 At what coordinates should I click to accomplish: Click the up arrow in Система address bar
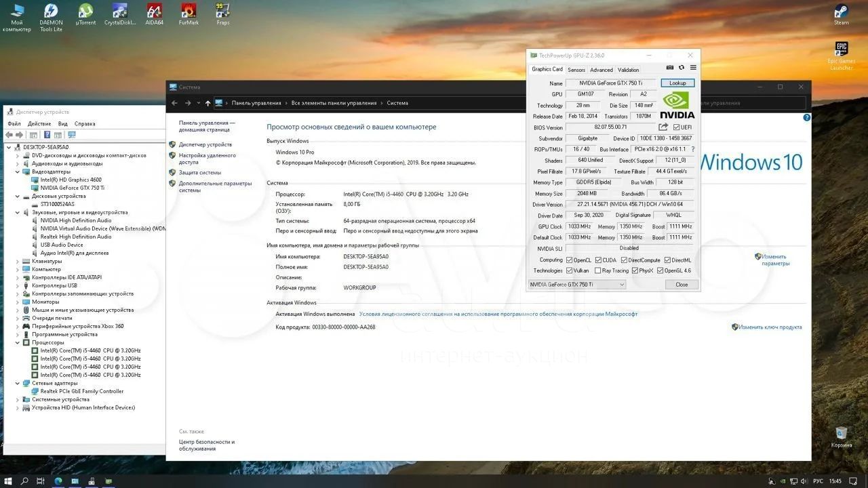tap(208, 103)
